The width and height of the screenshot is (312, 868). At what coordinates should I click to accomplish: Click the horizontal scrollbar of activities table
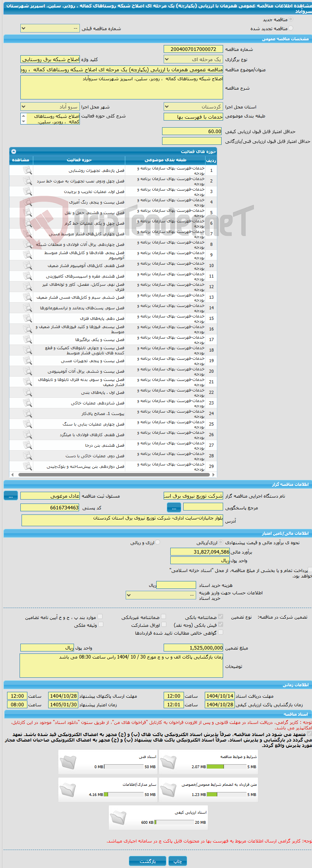(113, 475)
